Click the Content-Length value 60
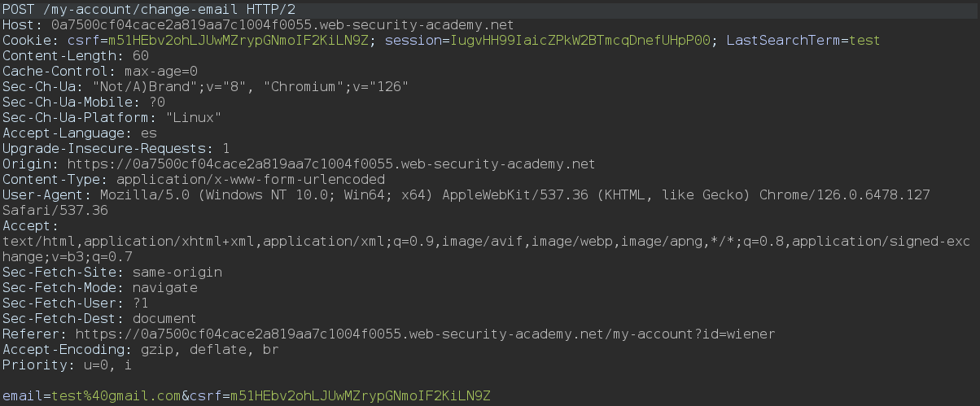The width and height of the screenshot is (980, 406). coord(141,55)
